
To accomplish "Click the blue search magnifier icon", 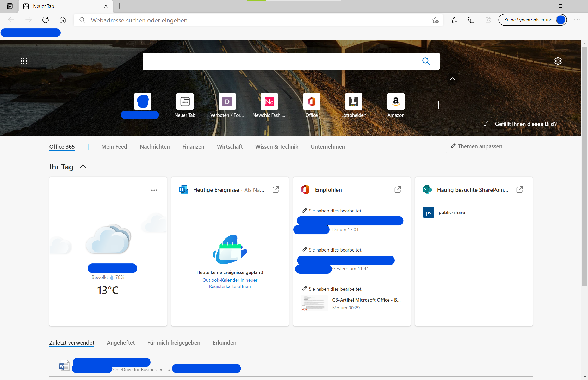I will click(426, 61).
